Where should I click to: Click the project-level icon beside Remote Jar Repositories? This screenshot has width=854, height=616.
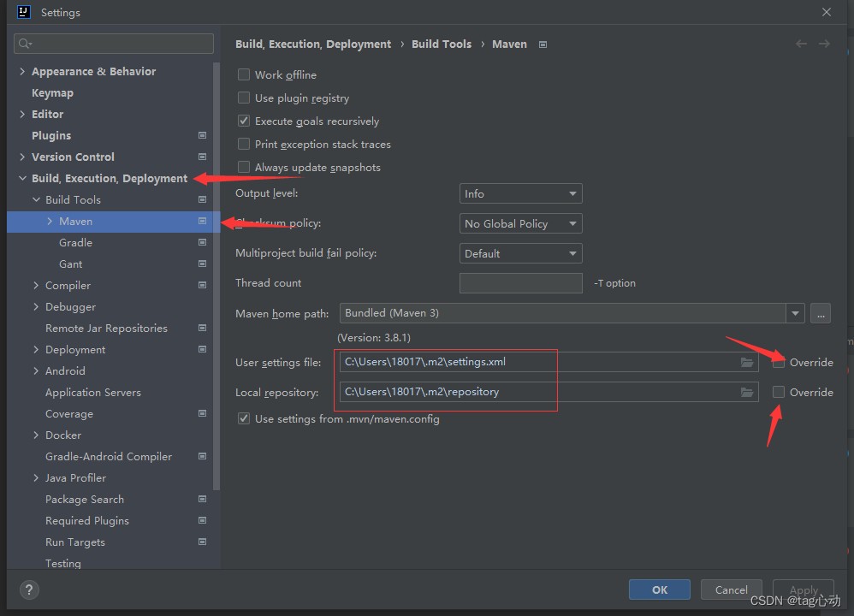pos(202,328)
